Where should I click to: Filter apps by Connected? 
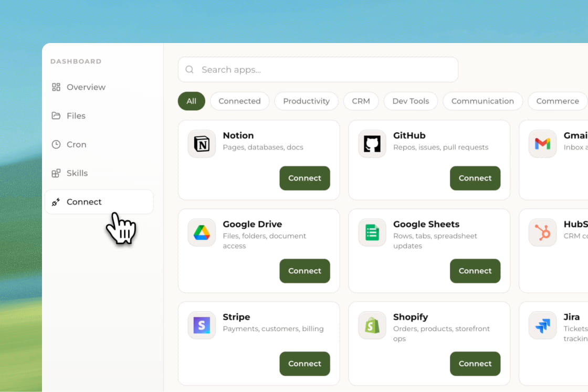[239, 101]
